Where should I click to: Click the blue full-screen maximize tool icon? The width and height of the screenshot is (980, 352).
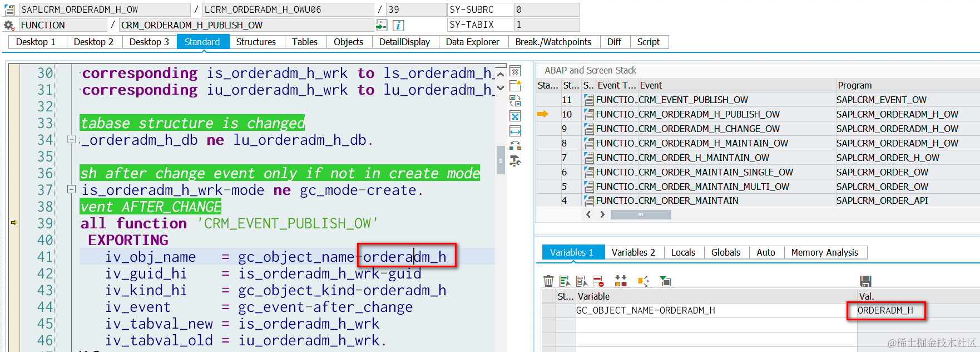pyautogui.click(x=515, y=116)
